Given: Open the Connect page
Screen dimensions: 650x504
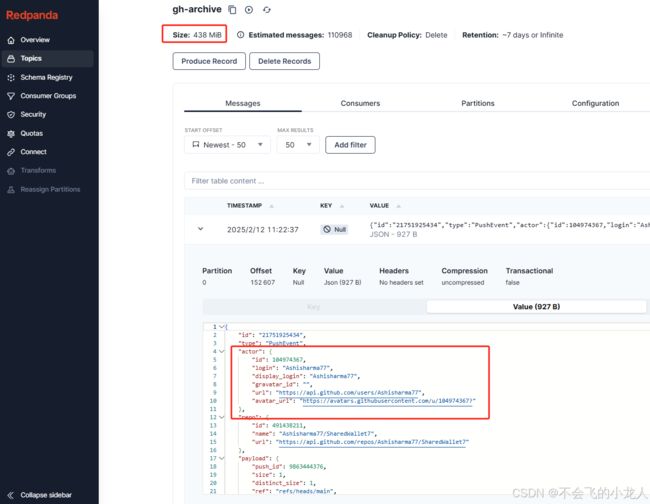Looking at the screenshot, I should pos(33,152).
